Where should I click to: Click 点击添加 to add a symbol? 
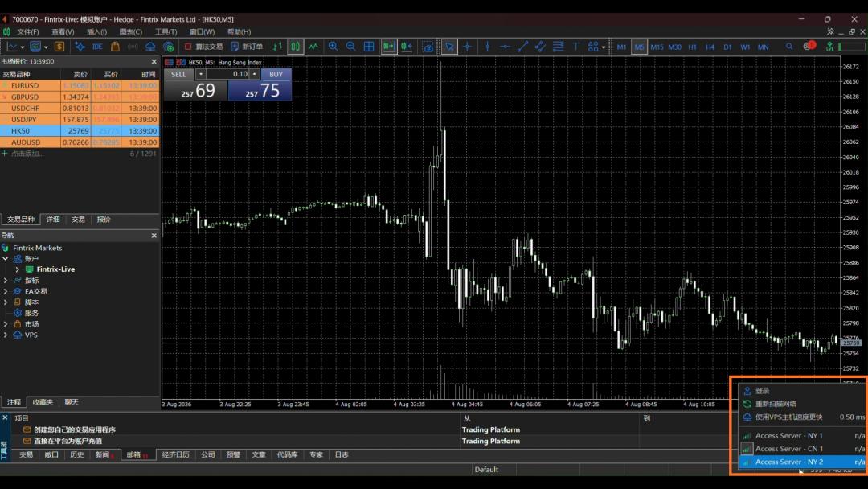(27, 154)
